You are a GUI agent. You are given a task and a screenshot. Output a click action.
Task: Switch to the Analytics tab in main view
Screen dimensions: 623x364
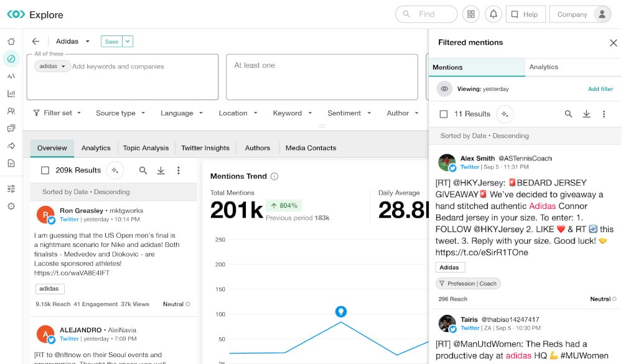(96, 148)
